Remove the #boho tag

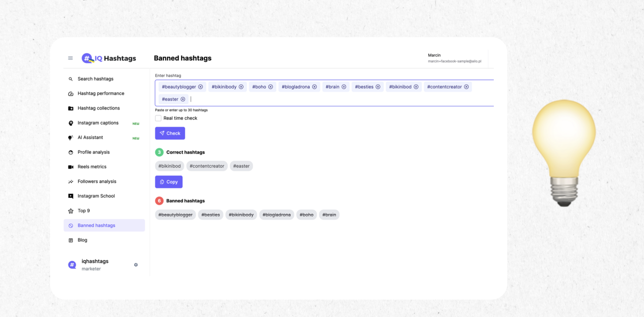point(270,87)
